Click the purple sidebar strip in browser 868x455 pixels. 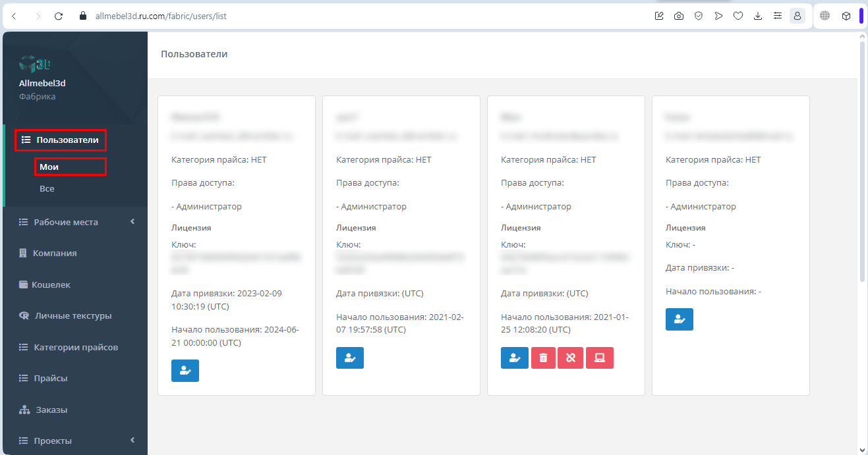[861, 16]
